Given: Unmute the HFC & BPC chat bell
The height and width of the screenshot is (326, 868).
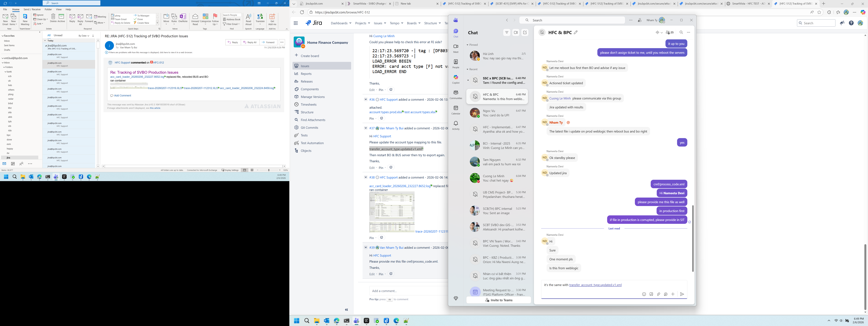Looking at the screenshot, I should (542, 32).
